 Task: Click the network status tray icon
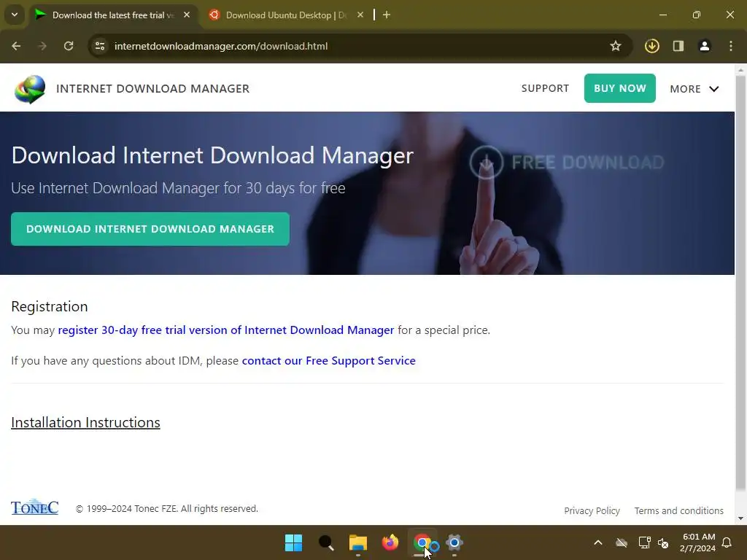645,542
